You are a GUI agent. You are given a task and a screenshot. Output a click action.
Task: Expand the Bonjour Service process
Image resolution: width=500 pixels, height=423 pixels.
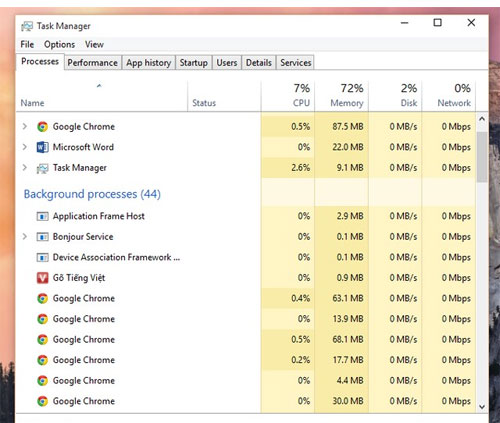(25, 237)
